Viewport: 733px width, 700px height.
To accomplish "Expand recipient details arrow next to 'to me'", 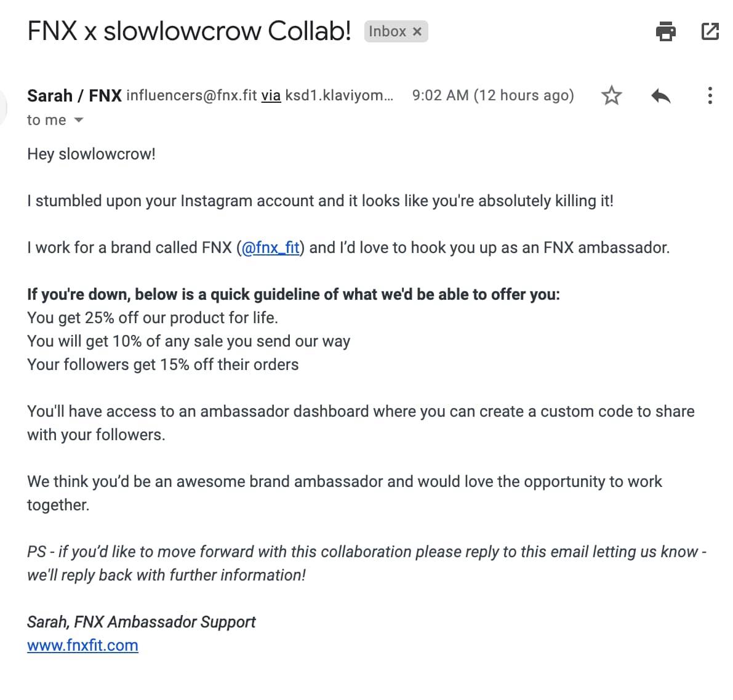I will pos(79,120).
